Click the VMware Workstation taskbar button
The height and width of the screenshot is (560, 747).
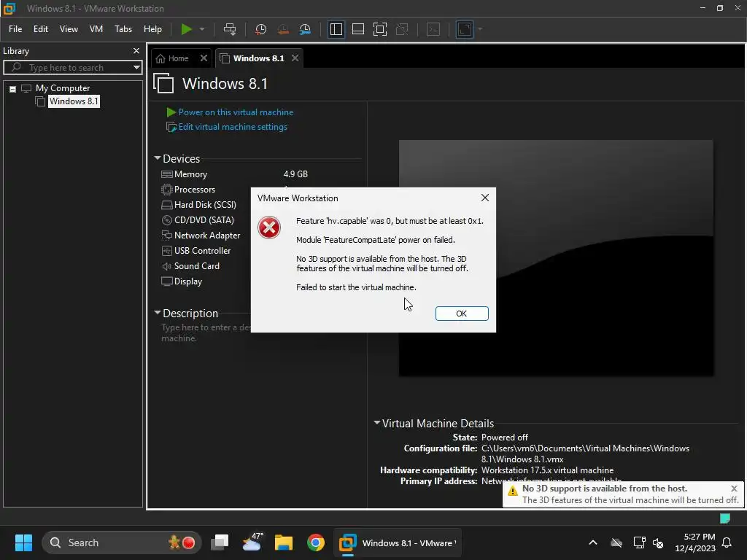coord(398,542)
